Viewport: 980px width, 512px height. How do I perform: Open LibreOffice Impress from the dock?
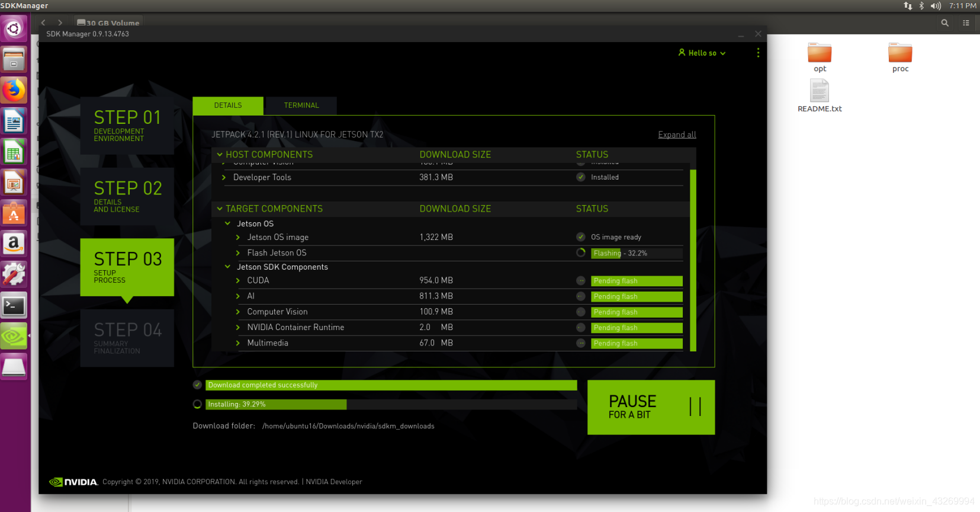(x=14, y=183)
